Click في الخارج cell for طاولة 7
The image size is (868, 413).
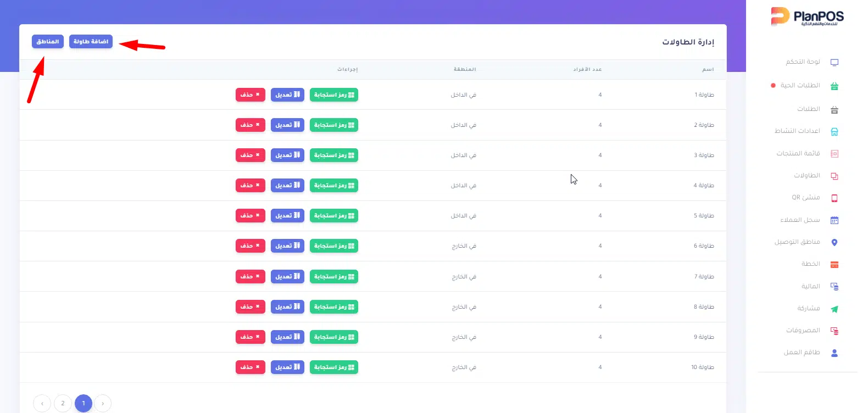pyautogui.click(x=464, y=277)
